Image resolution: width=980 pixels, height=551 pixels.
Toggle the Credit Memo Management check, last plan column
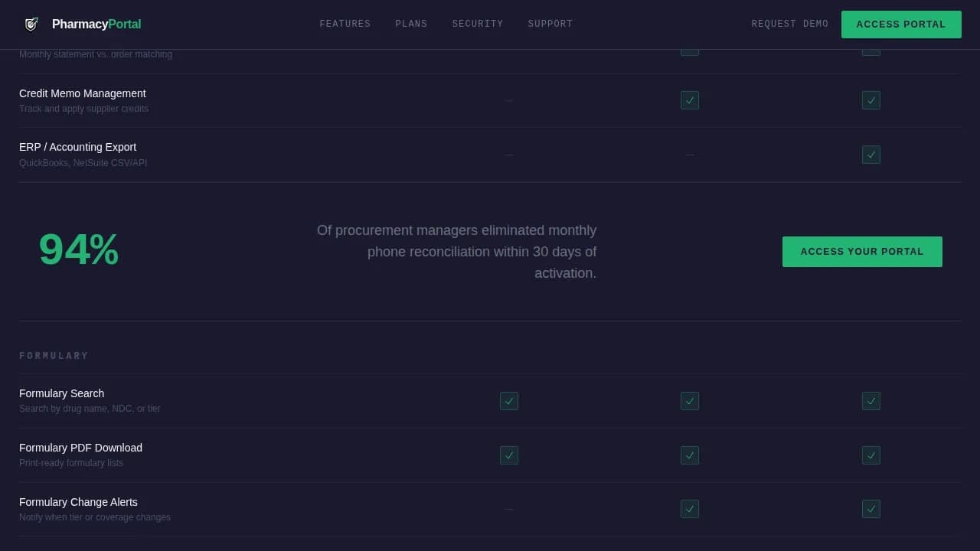(x=871, y=100)
